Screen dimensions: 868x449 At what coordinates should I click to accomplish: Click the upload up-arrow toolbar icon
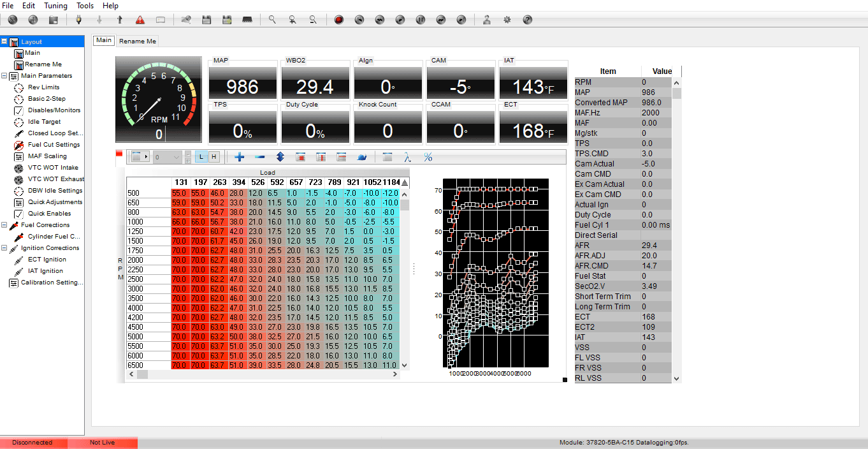click(119, 20)
